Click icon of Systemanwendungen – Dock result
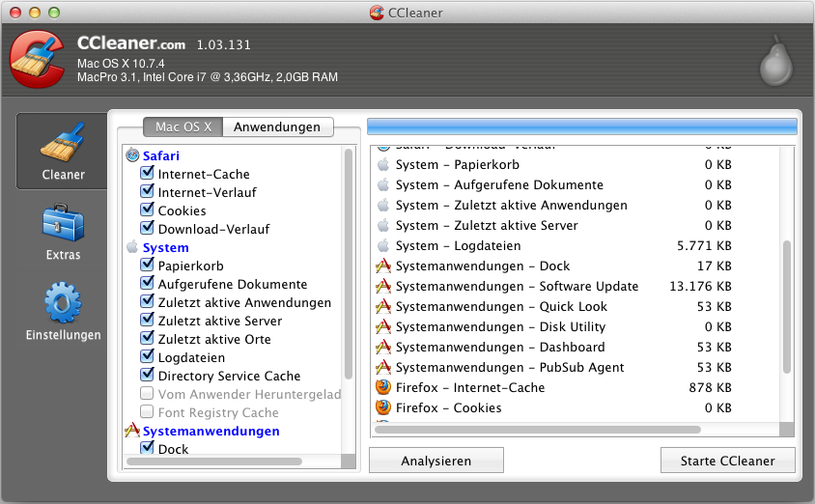The height and width of the screenshot is (504, 815). [383, 266]
